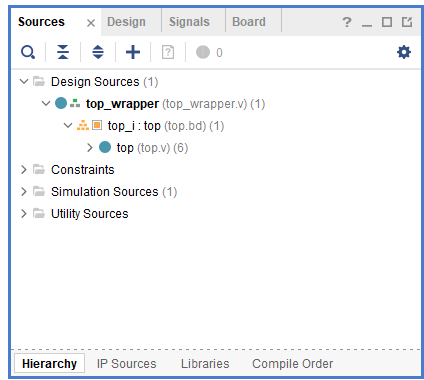The height and width of the screenshot is (380, 424).
Task: Open the Compile Order view
Action: click(292, 364)
